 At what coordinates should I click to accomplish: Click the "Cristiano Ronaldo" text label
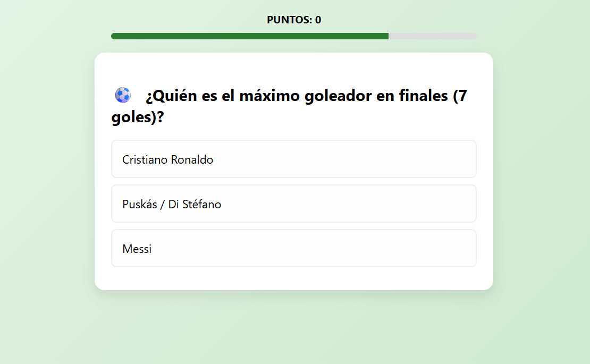point(167,159)
